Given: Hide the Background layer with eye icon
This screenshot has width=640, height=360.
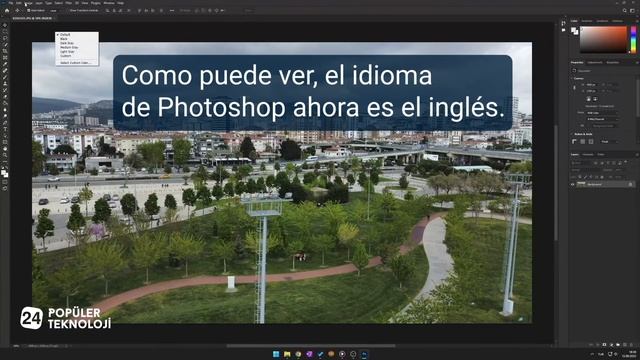Looking at the screenshot, I should [x=572, y=184].
